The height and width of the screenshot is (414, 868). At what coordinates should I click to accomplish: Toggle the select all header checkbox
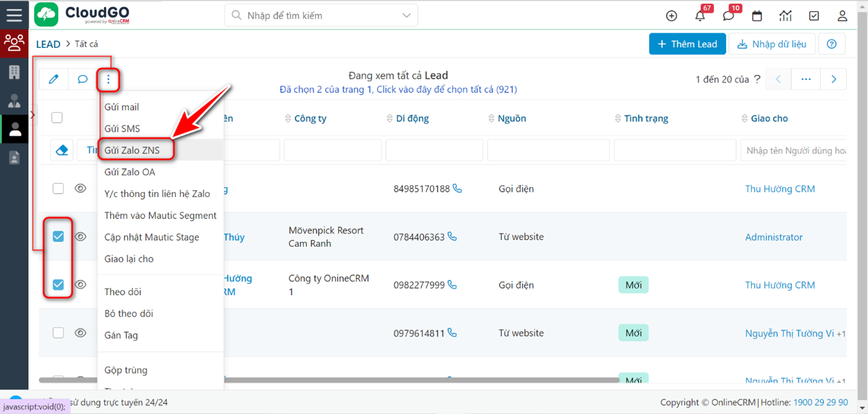click(x=57, y=118)
